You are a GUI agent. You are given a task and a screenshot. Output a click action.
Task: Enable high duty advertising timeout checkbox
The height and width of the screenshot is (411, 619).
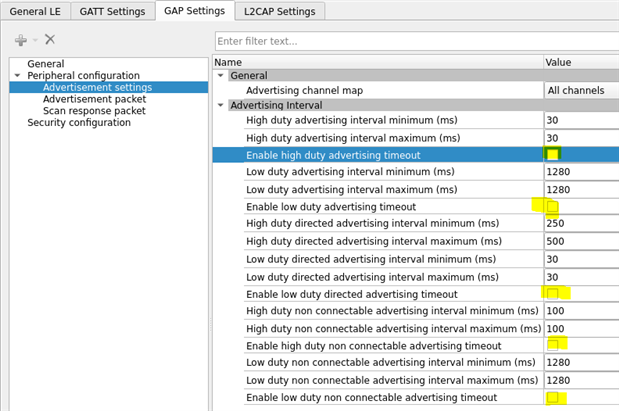[552, 155]
